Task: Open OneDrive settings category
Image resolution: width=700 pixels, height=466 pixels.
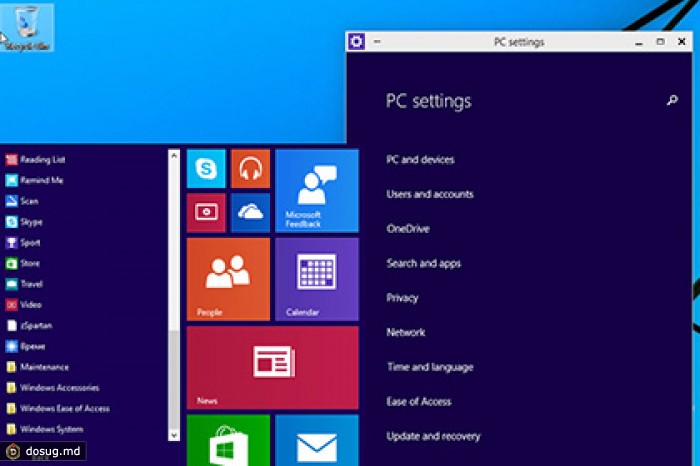Action: [408, 229]
